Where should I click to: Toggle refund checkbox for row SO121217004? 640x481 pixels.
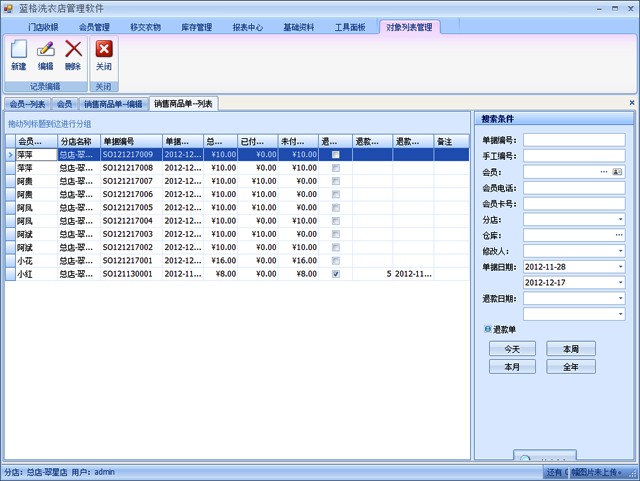336,221
